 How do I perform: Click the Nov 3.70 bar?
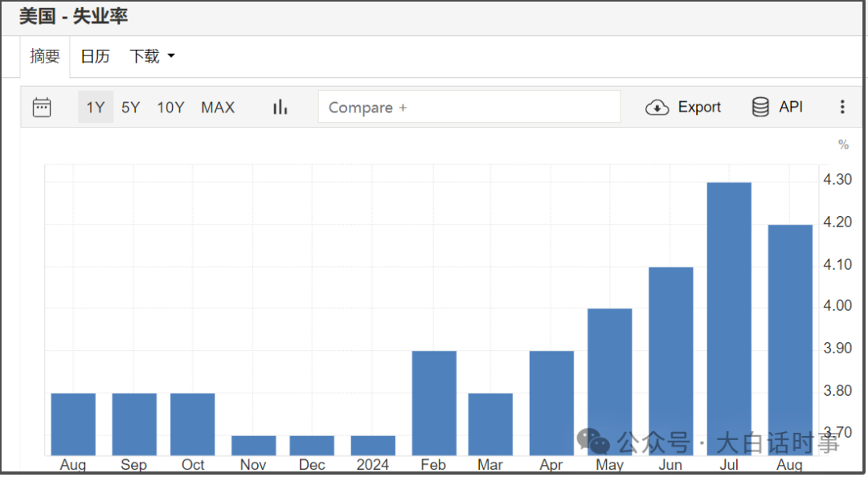253,446
